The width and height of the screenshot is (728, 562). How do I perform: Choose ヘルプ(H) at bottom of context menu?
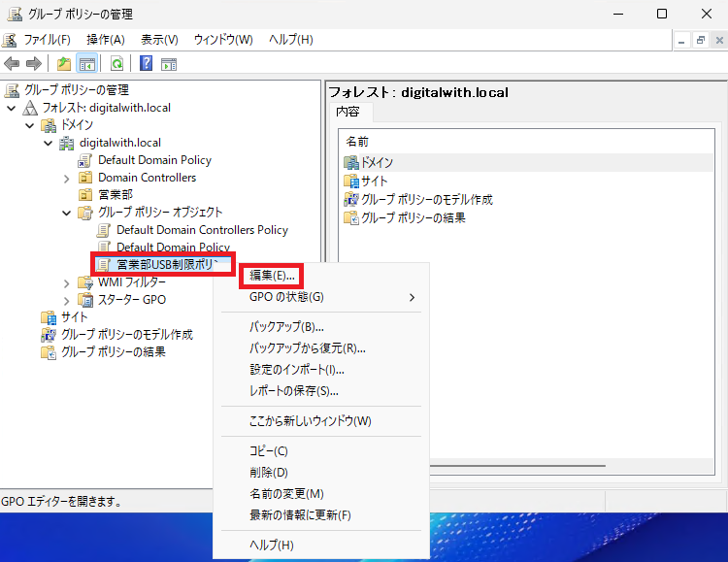[x=272, y=545]
